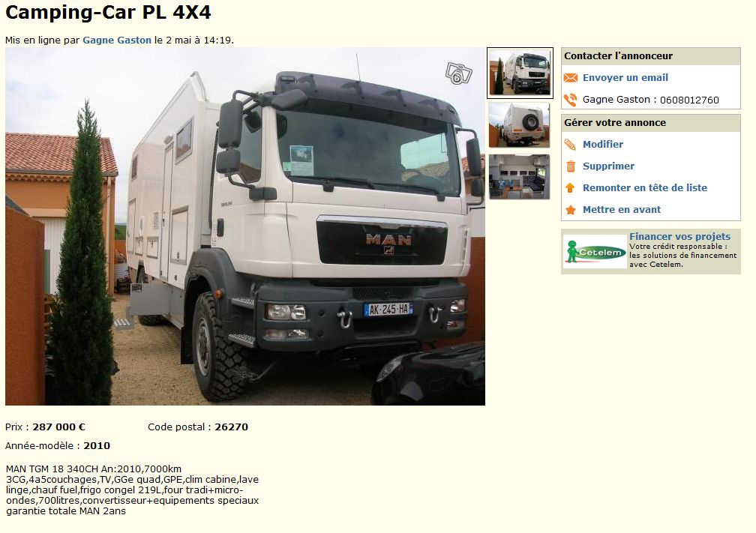This screenshot has height=533, width=756.
Task: Open the Envoyer un email link
Action: (625, 78)
